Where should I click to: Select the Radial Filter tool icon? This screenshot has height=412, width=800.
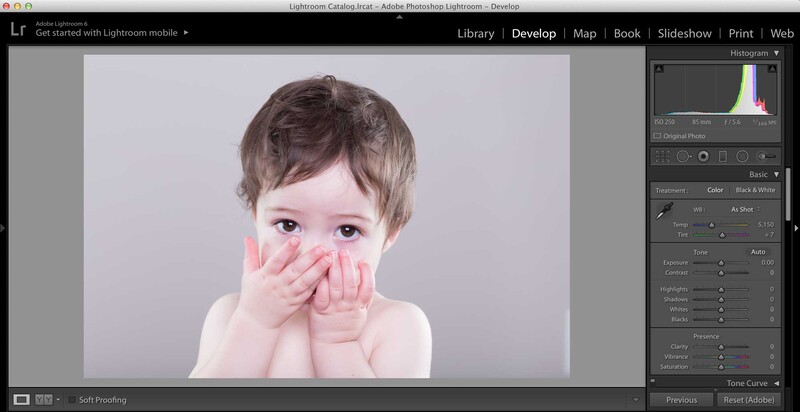click(x=742, y=157)
